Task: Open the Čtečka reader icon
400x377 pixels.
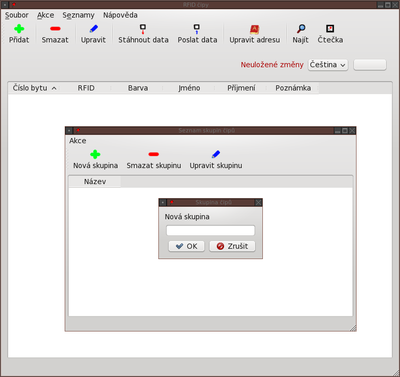Action: tap(330, 29)
